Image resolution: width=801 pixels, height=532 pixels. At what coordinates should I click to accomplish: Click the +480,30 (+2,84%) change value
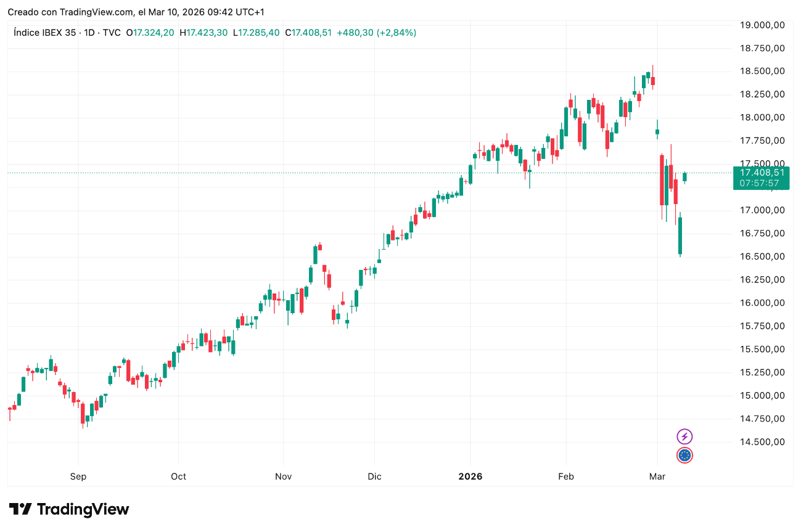pos(376,33)
